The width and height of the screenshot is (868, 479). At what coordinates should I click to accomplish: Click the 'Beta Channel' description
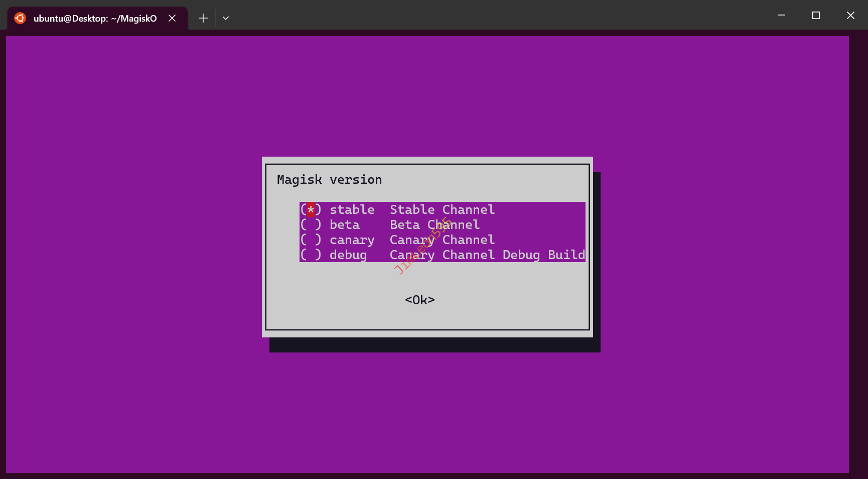(435, 225)
